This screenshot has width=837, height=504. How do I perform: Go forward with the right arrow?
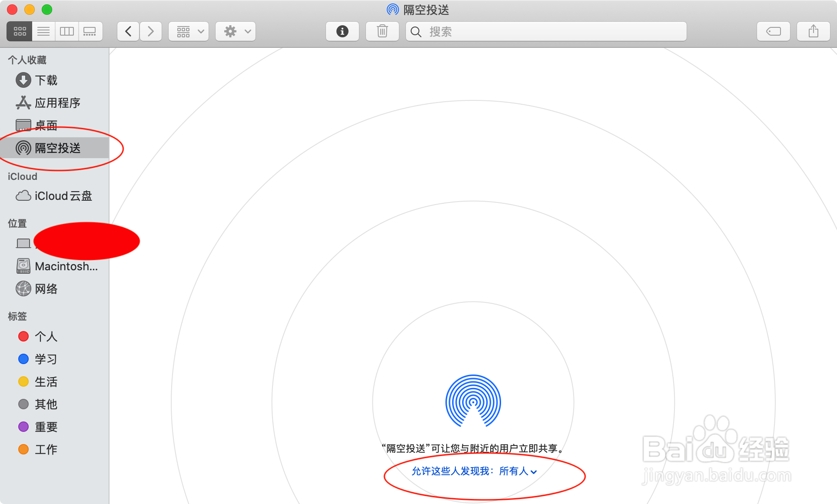[151, 31]
